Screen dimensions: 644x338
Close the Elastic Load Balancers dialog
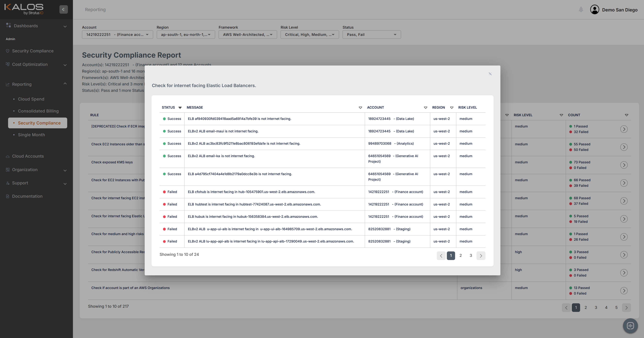pos(490,74)
